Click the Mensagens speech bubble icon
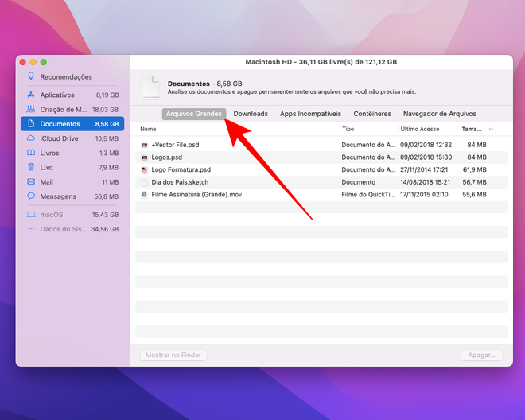This screenshot has width=525, height=420. click(x=31, y=196)
